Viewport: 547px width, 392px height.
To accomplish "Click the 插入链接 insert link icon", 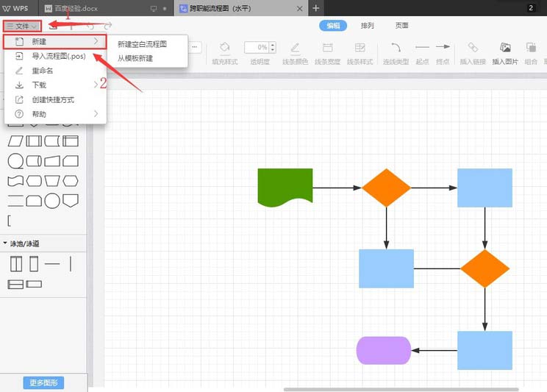I will (473, 47).
